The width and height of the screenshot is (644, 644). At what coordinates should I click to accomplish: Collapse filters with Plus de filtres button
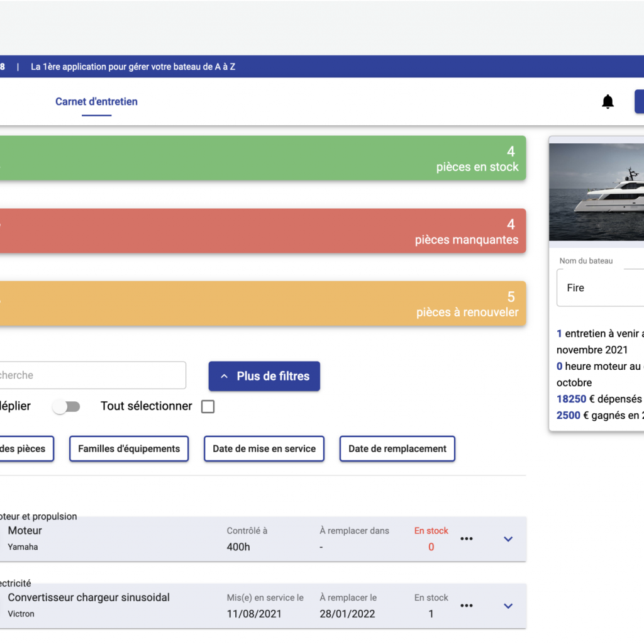[x=264, y=376]
